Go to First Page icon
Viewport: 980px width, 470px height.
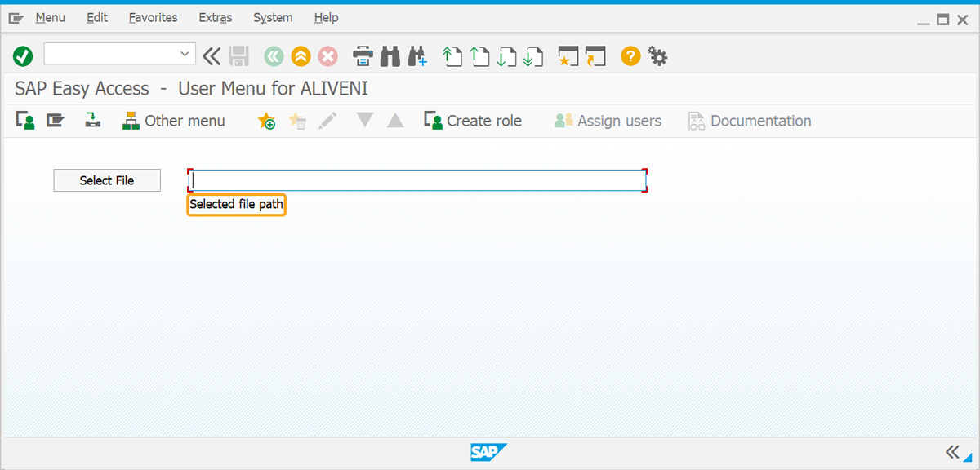pyautogui.click(x=452, y=56)
